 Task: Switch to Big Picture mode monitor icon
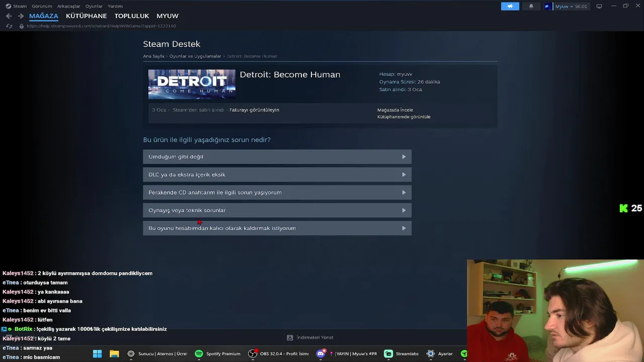pos(599,6)
